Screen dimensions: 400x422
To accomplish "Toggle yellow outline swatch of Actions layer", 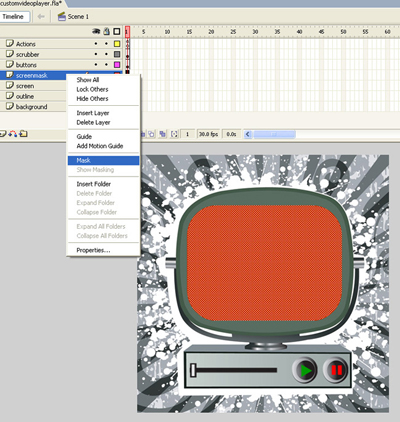I will tap(117, 44).
